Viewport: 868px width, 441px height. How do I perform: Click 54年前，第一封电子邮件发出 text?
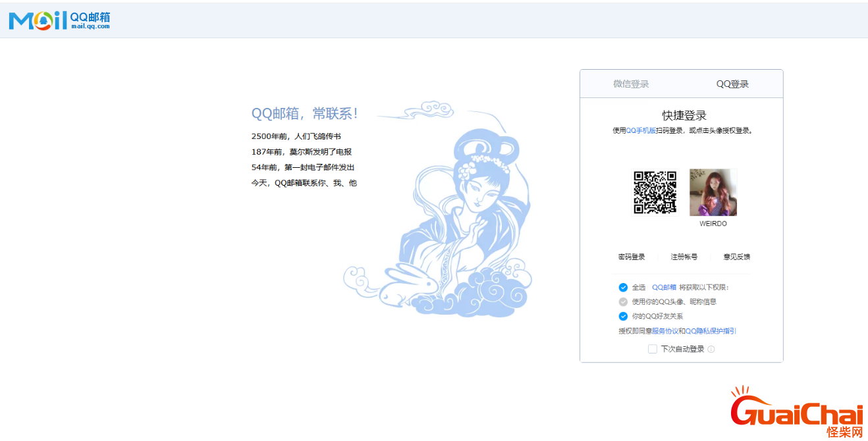(x=303, y=167)
